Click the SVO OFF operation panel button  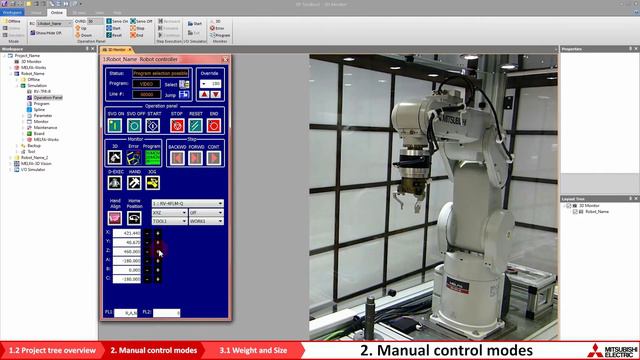pos(134,126)
